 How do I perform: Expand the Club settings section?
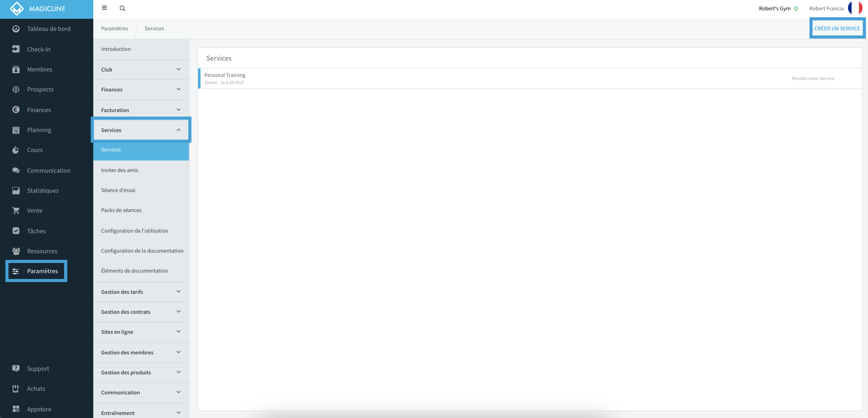(x=141, y=69)
